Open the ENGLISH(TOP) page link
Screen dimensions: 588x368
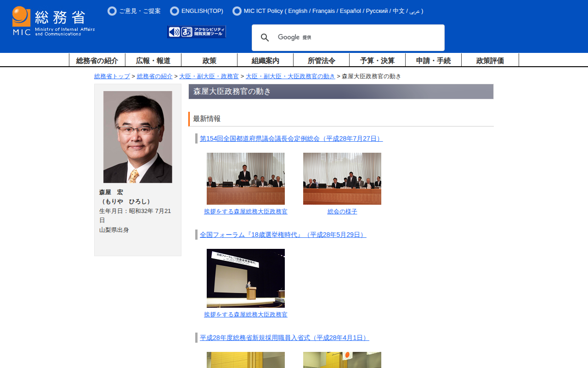(x=202, y=11)
